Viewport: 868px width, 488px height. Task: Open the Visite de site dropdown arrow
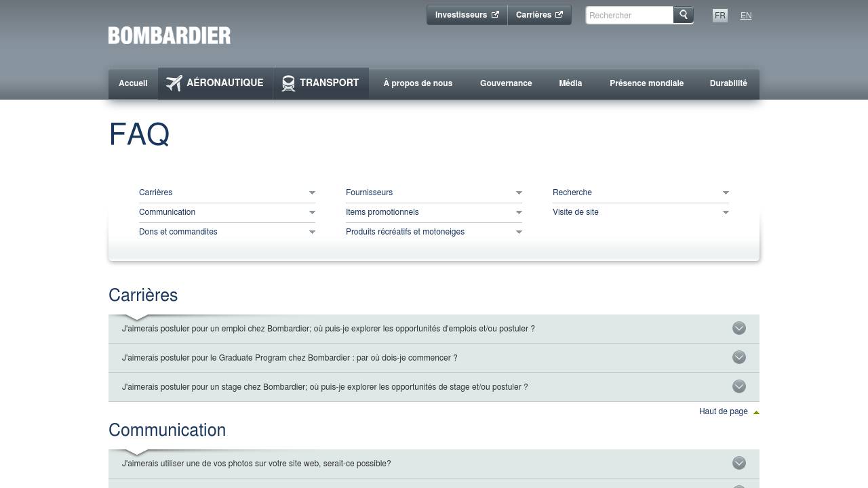[x=726, y=212]
